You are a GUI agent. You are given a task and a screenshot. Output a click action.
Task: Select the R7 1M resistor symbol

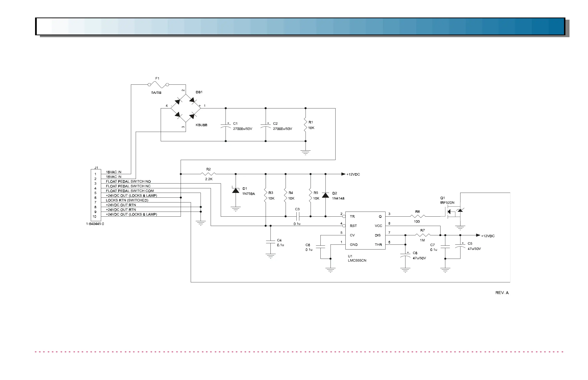(x=423, y=235)
